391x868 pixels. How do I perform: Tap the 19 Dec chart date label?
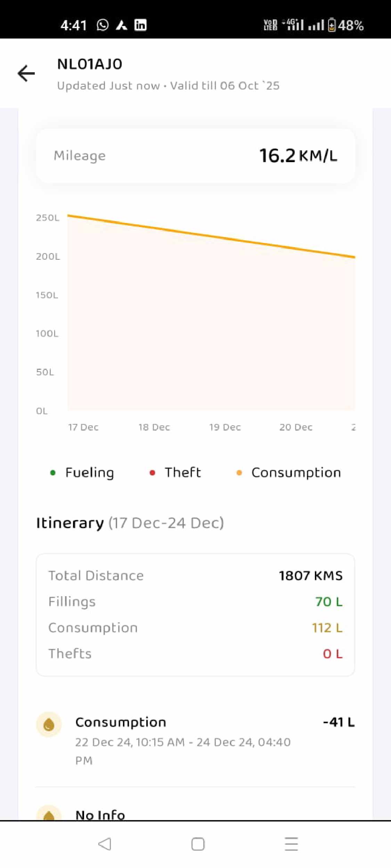(225, 427)
